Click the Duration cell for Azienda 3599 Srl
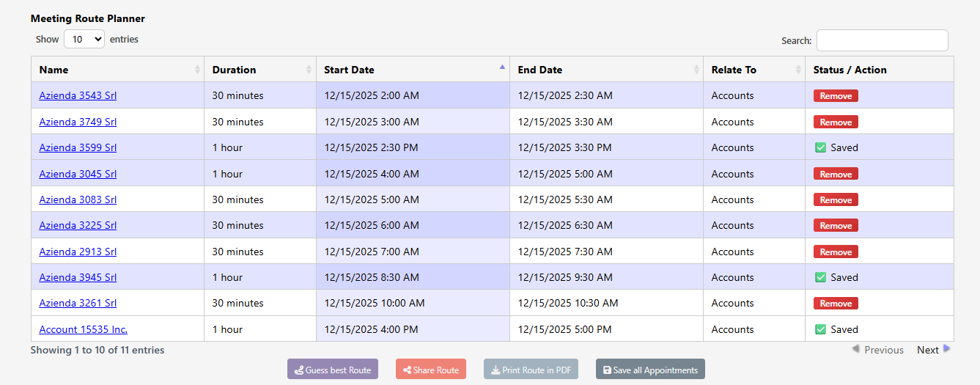Image resolution: width=980 pixels, height=385 pixels. (260, 147)
